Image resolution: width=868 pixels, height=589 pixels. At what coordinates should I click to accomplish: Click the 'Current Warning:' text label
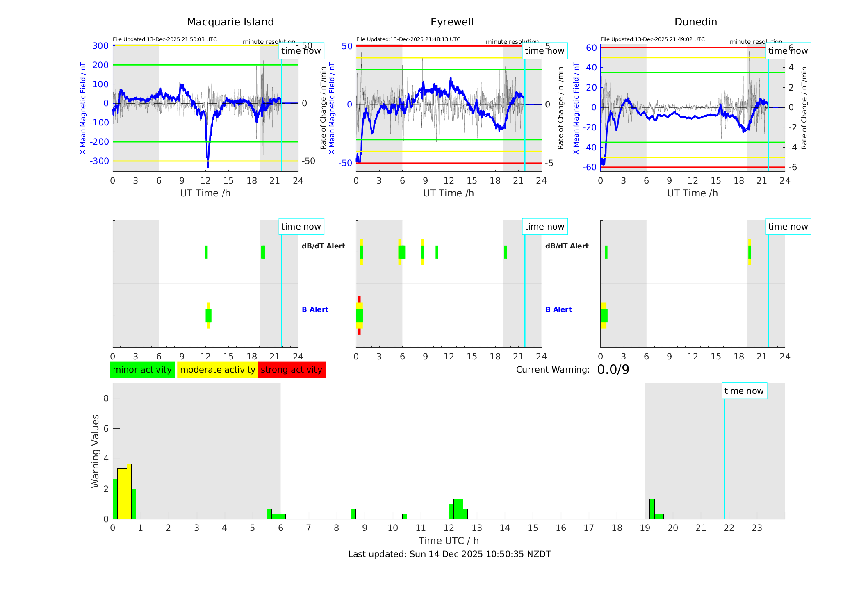pos(552,370)
